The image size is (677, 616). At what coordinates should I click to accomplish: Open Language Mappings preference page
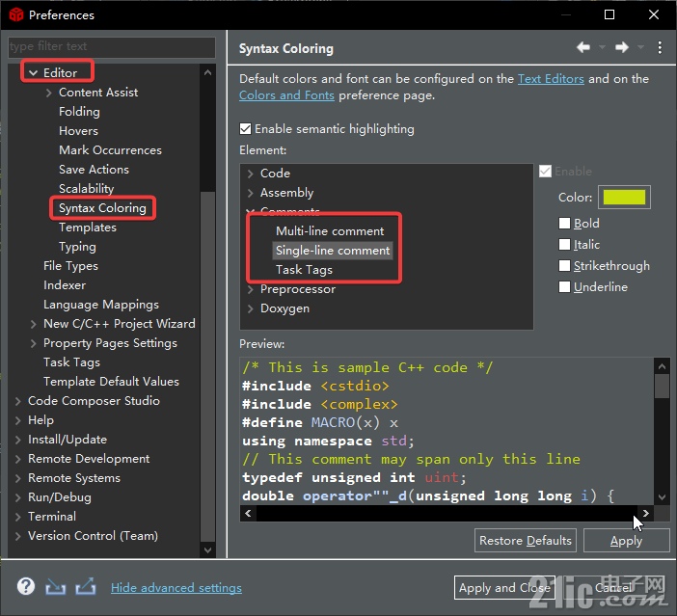101,305
